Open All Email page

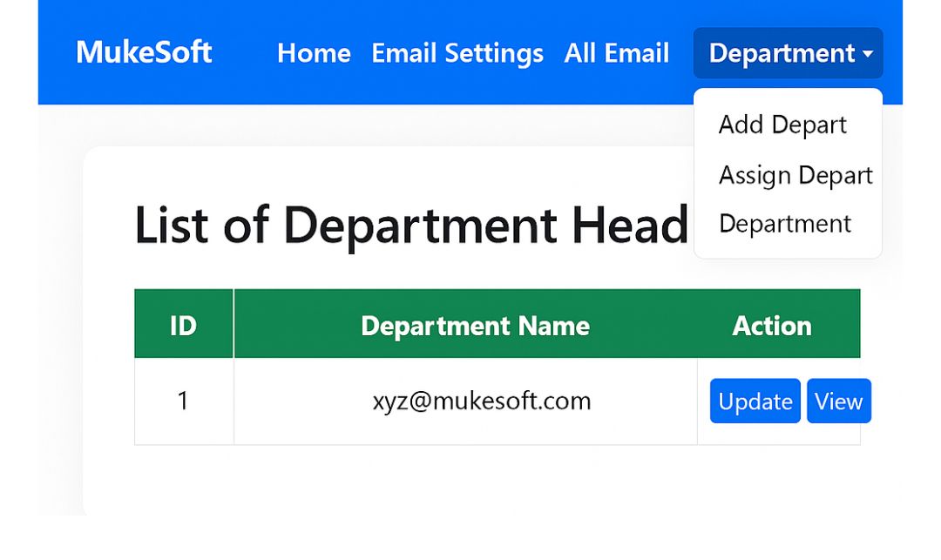(616, 53)
